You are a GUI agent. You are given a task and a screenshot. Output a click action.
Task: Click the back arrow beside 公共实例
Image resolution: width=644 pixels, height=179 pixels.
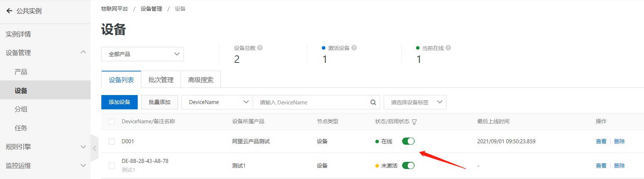[x=9, y=11]
